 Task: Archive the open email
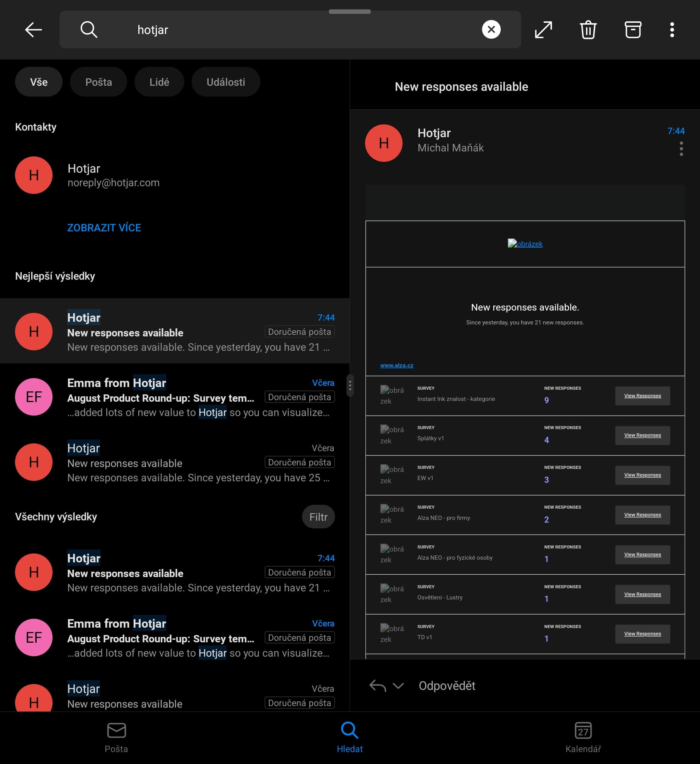[633, 30]
